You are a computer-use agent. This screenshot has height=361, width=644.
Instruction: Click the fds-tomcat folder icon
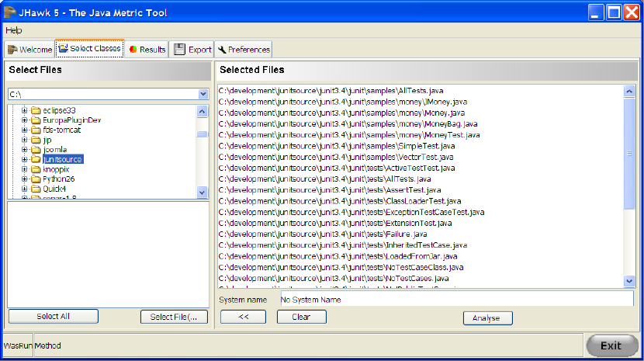(x=36, y=130)
